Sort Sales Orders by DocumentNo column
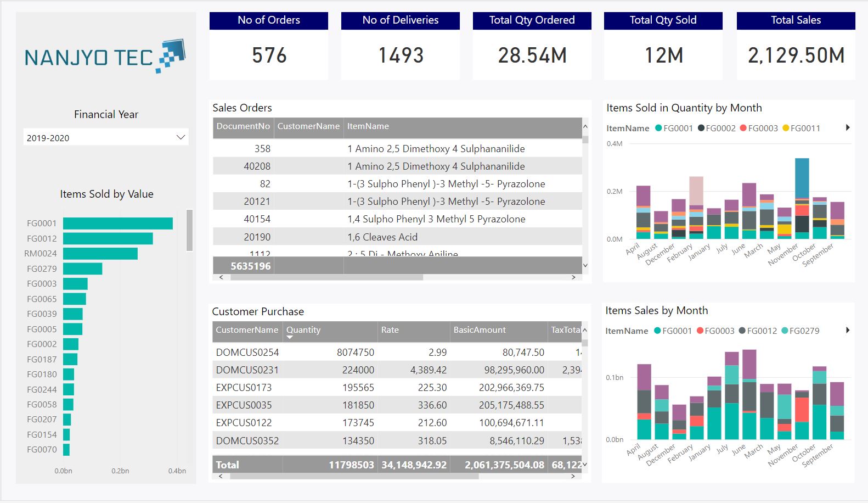The height and width of the screenshot is (503, 868). 243,126
